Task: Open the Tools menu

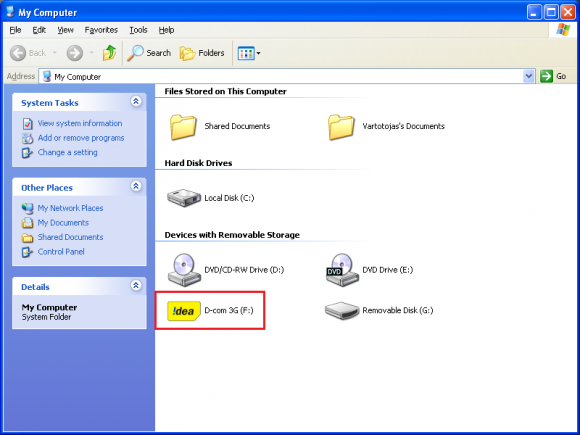Action: click(x=138, y=30)
